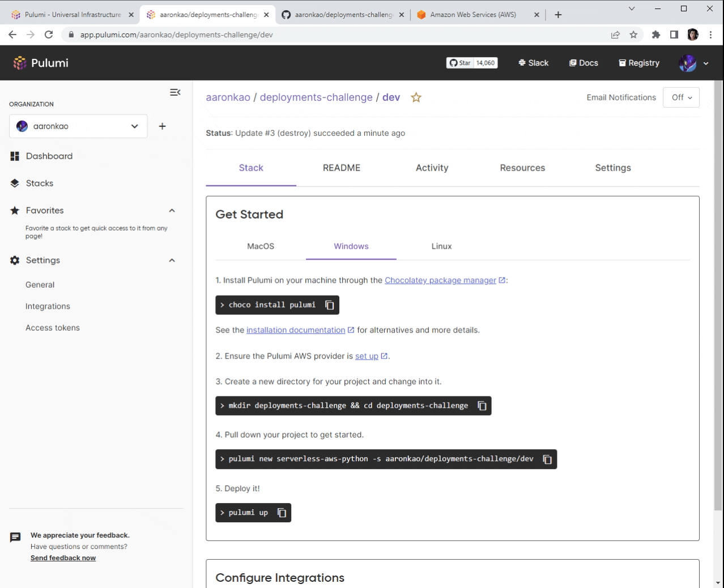Open the aaronkao organization dropdown
The height and width of the screenshot is (588, 724).
pos(78,126)
